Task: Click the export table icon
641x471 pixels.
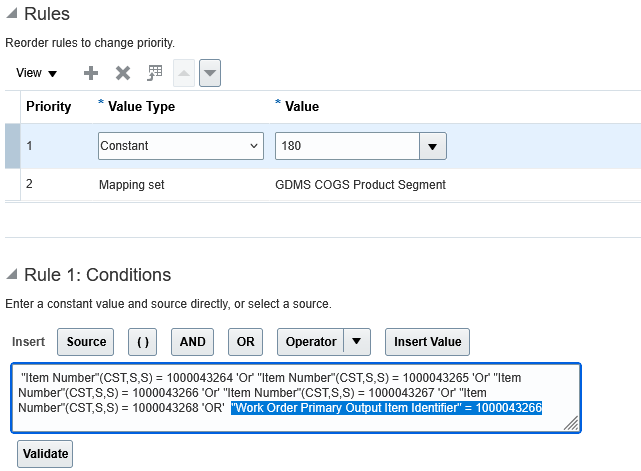Action: (x=155, y=73)
